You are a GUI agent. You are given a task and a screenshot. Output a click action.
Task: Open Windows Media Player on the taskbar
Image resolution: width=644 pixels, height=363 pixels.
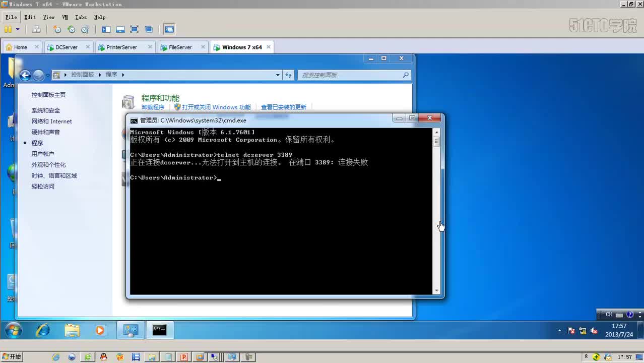tap(100, 330)
